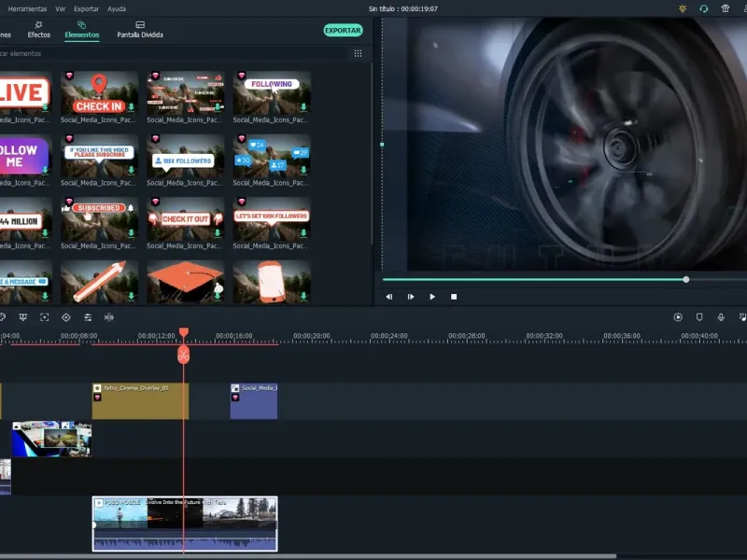Select the purple Social_Media timeline clip
This screenshot has height=560, width=747.
[x=254, y=401]
